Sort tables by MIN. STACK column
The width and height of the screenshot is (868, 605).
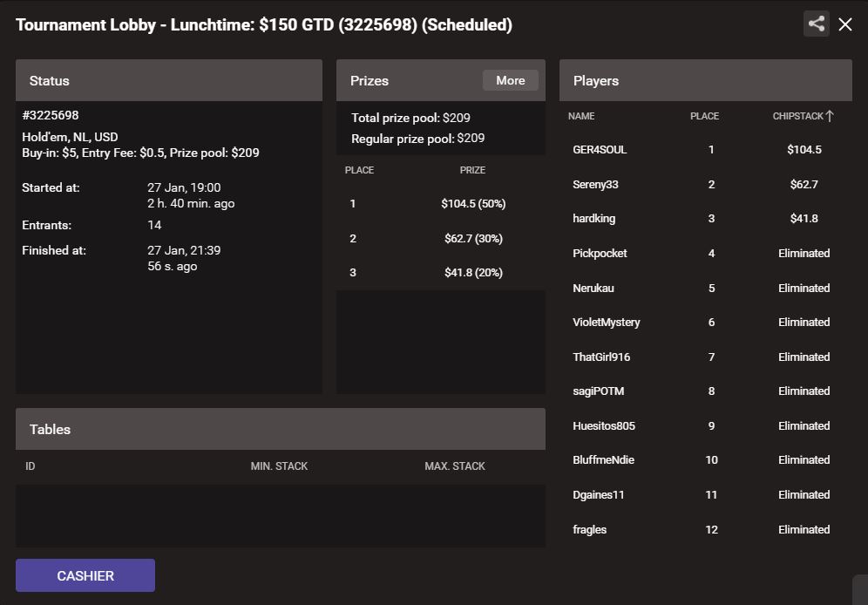(279, 466)
